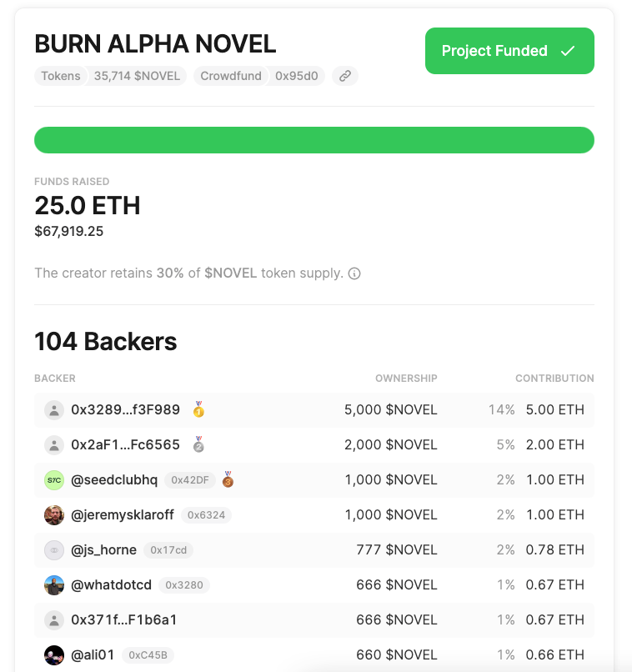The width and height of the screenshot is (632, 672).
Task: Click the green funding progress bar
Action: [313, 140]
